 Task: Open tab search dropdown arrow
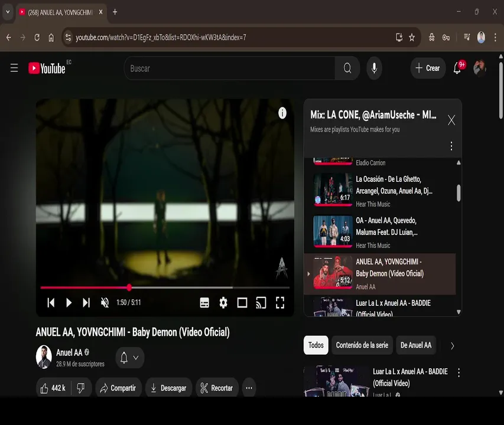(x=8, y=12)
